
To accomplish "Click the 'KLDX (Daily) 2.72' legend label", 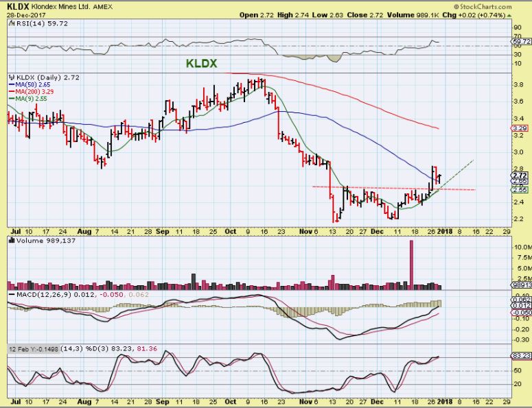I will (x=48, y=77).
